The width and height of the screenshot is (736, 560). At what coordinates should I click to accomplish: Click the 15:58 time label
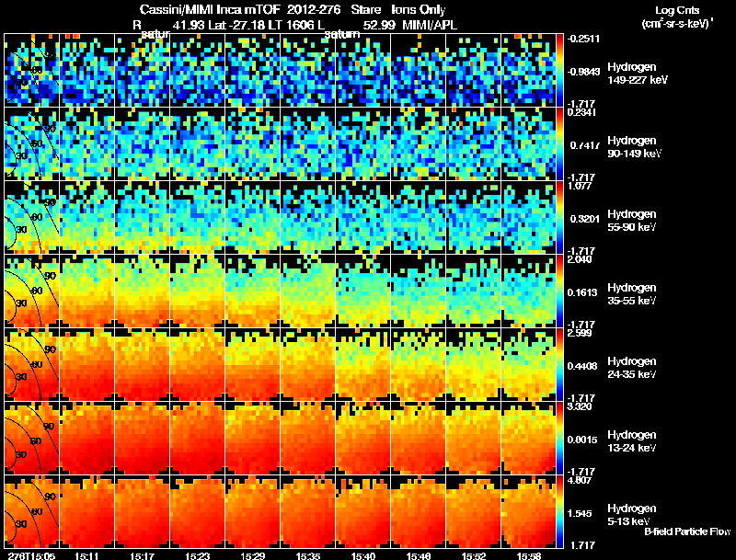(x=528, y=555)
